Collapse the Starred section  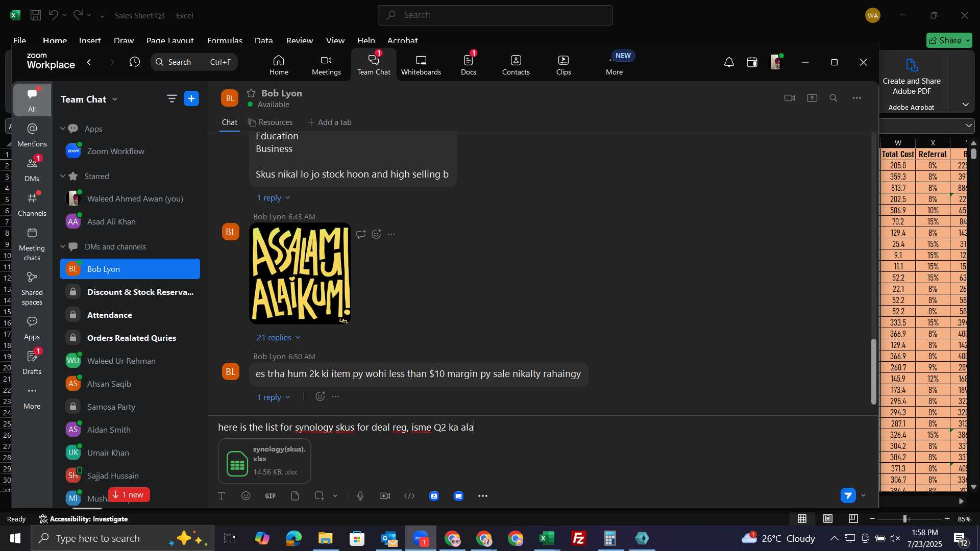click(63, 176)
